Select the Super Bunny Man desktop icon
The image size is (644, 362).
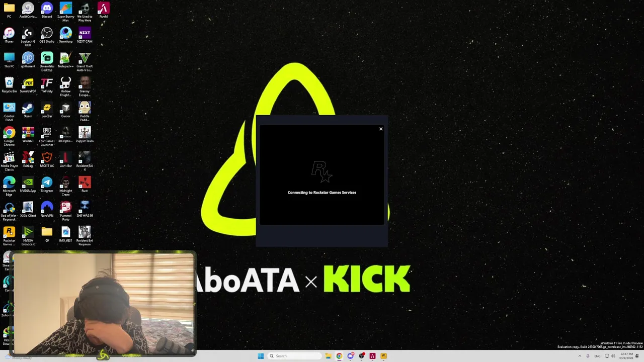[65, 12]
